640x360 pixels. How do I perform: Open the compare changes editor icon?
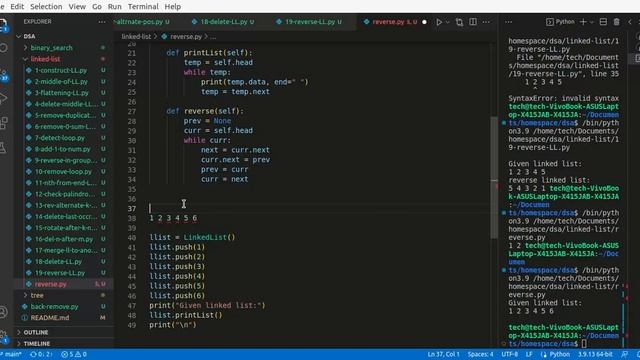click(x=459, y=22)
